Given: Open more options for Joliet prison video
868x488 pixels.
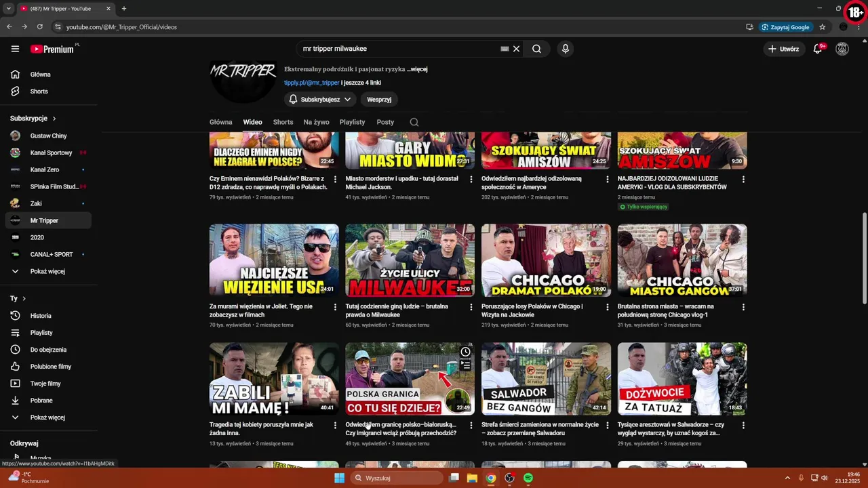Looking at the screenshot, I should 335,307.
